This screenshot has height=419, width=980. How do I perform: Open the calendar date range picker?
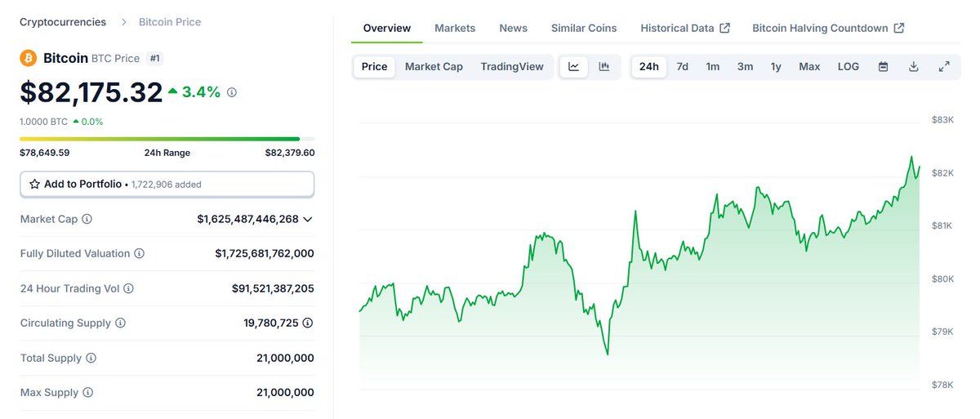883,67
